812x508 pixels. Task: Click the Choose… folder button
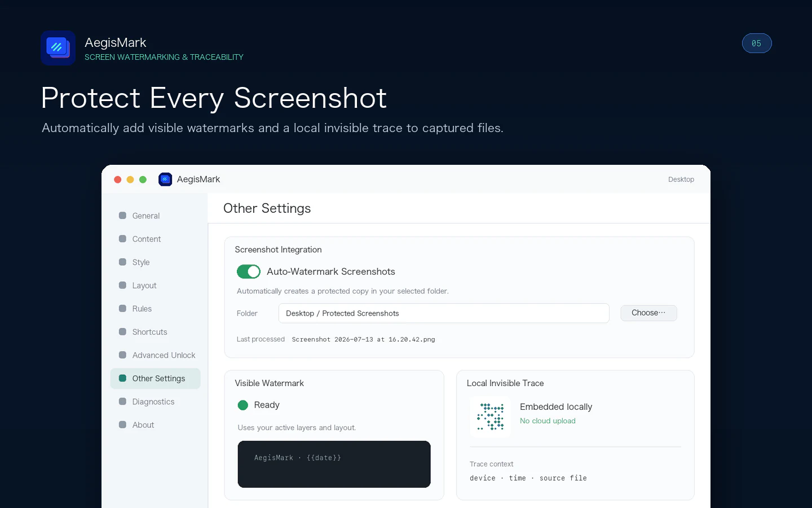(x=648, y=313)
